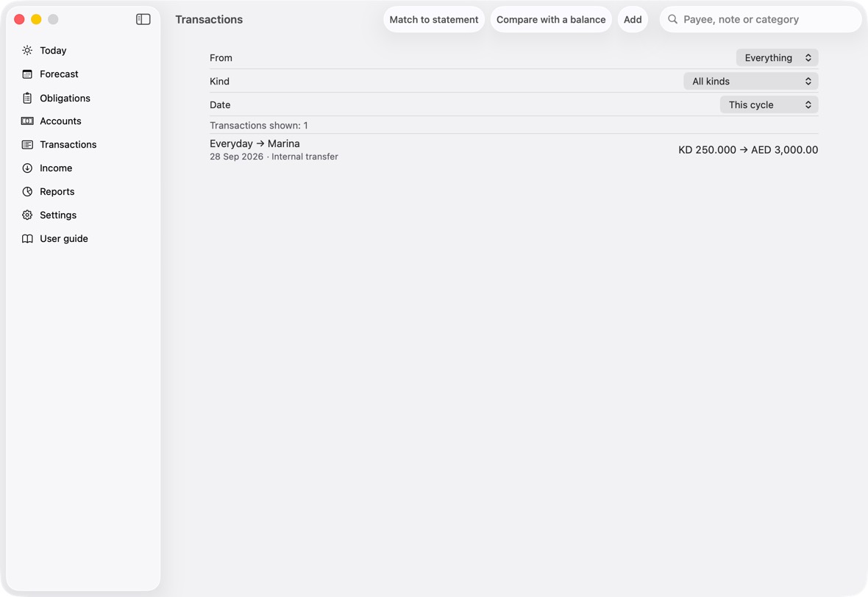The height and width of the screenshot is (597, 868).
Task: Open Obligations in the sidebar
Action: [x=65, y=98]
